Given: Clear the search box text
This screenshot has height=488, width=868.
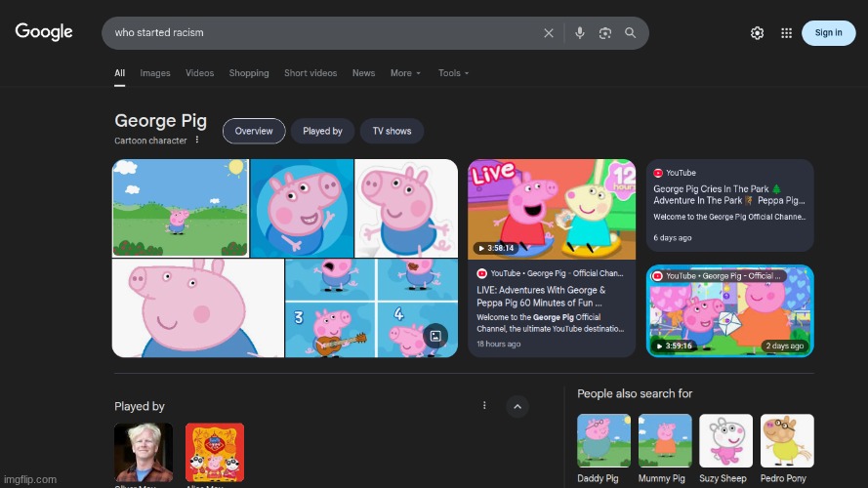Looking at the screenshot, I should pyautogui.click(x=549, y=33).
